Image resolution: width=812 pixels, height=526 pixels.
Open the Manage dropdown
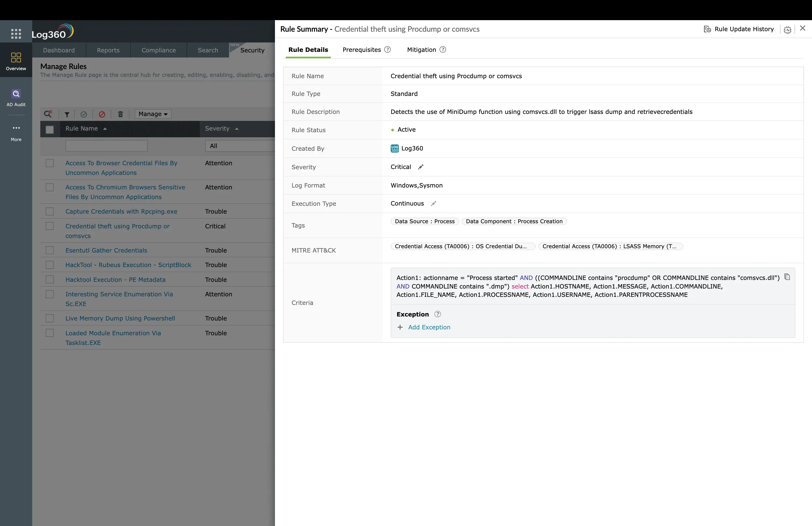153,114
